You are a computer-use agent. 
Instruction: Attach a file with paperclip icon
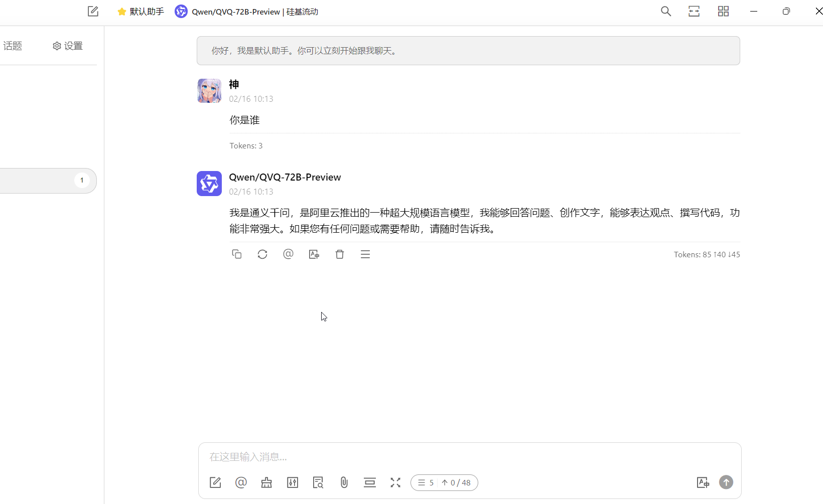[x=344, y=482]
